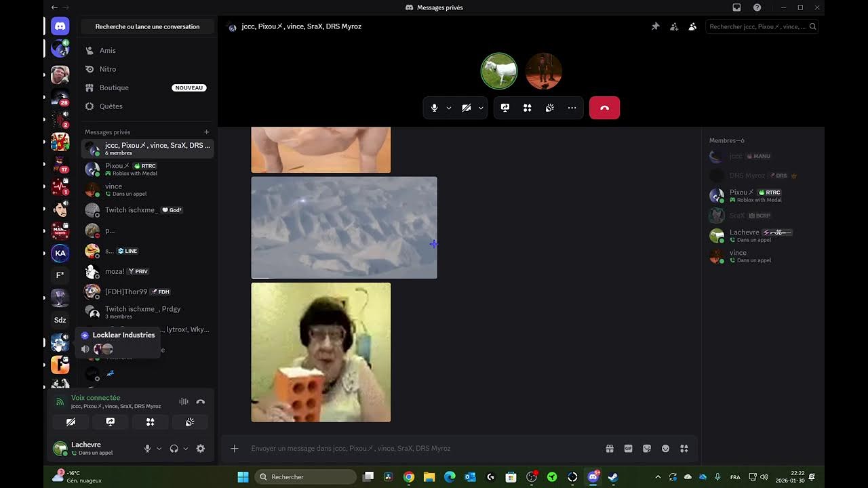The height and width of the screenshot is (488, 868).
Task: Open the sticker picker
Action: 647,448
